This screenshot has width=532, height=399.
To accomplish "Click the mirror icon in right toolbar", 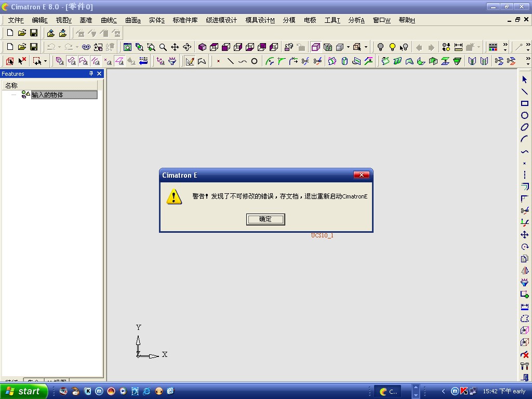I will coord(525,270).
